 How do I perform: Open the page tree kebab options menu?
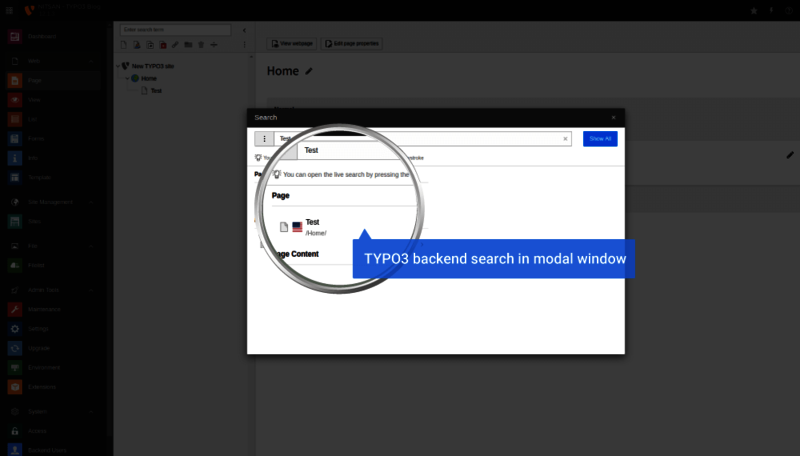(244, 45)
